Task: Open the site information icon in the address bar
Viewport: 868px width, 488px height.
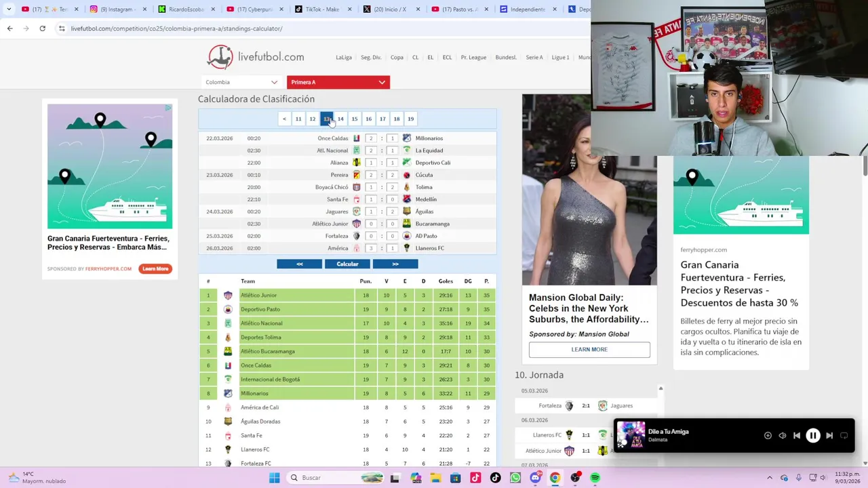Action: pos(62,28)
